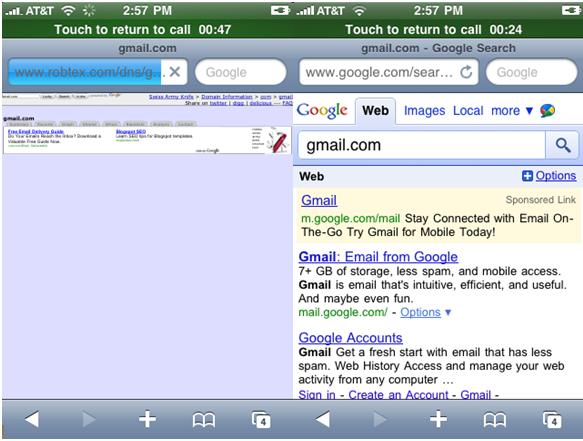Open pages switcher in right Safari toolbar

click(x=552, y=419)
